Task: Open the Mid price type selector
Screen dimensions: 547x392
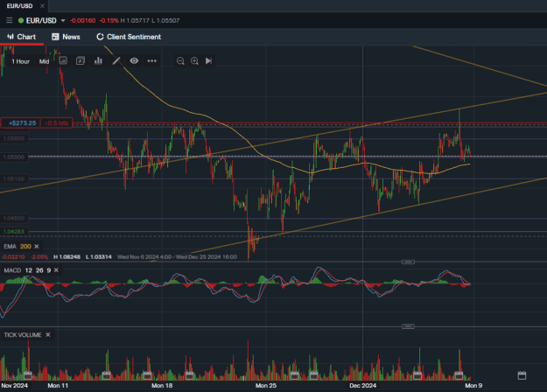Action: pos(44,61)
